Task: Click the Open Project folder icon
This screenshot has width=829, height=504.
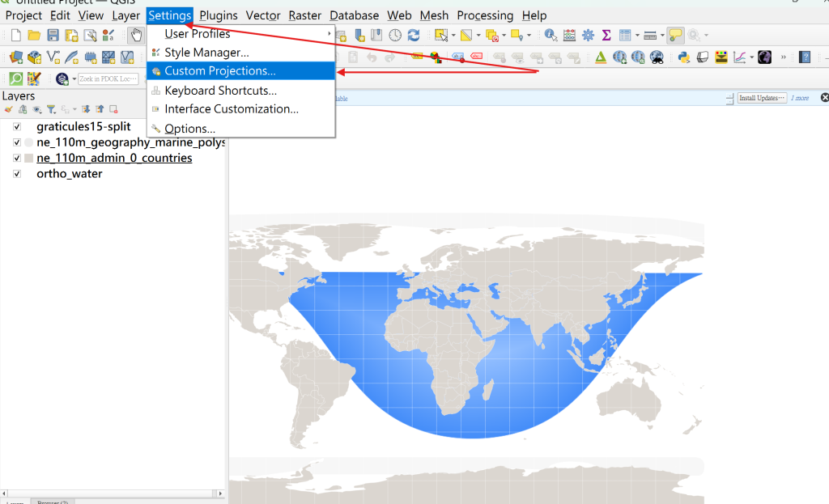Action: click(34, 36)
